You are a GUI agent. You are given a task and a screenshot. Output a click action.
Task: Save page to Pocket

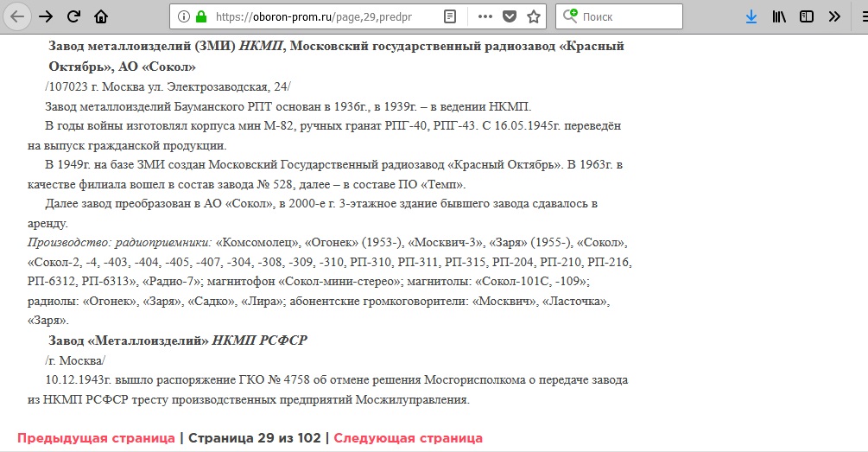click(x=510, y=16)
